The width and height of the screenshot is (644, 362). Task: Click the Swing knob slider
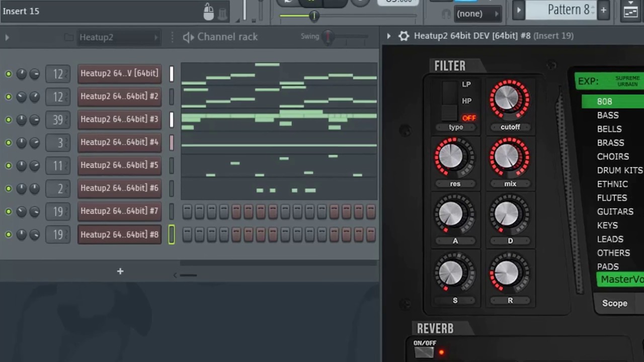[328, 37]
